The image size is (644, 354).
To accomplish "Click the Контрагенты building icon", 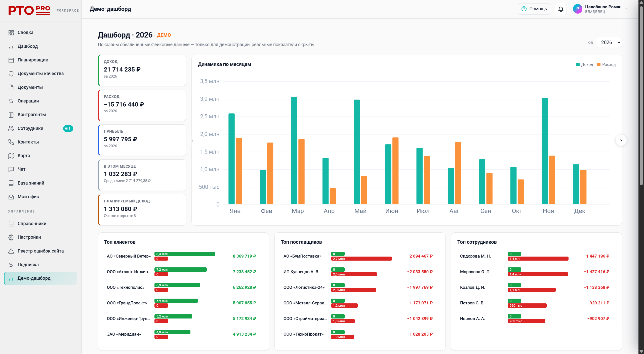I will pyautogui.click(x=11, y=115).
